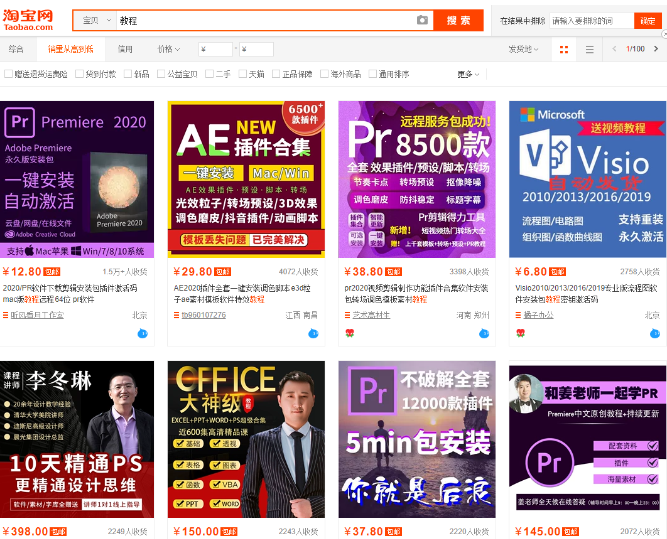Open AE NEW 插件合集 product thumbnail

pyautogui.click(x=246, y=179)
